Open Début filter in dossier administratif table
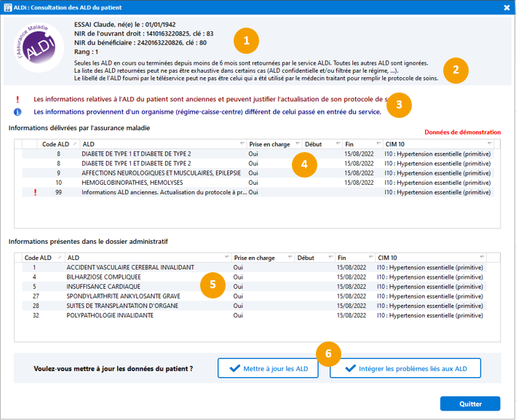516x420 pixels. [x=330, y=257]
